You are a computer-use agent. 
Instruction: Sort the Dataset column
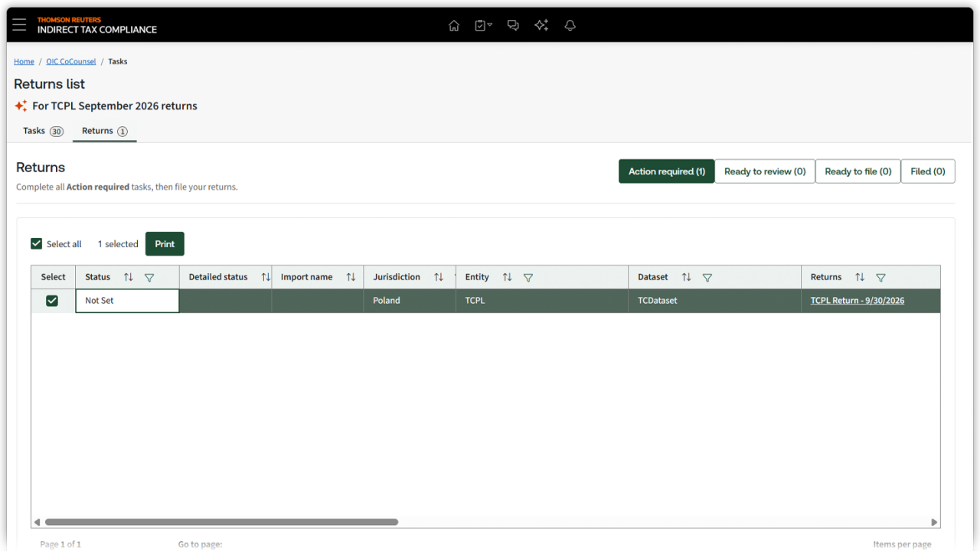pyautogui.click(x=687, y=277)
